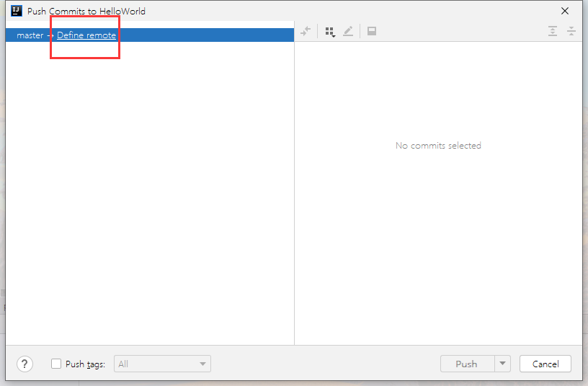This screenshot has height=386, width=588.
Task: Open the Group By grid icon
Action: 330,32
